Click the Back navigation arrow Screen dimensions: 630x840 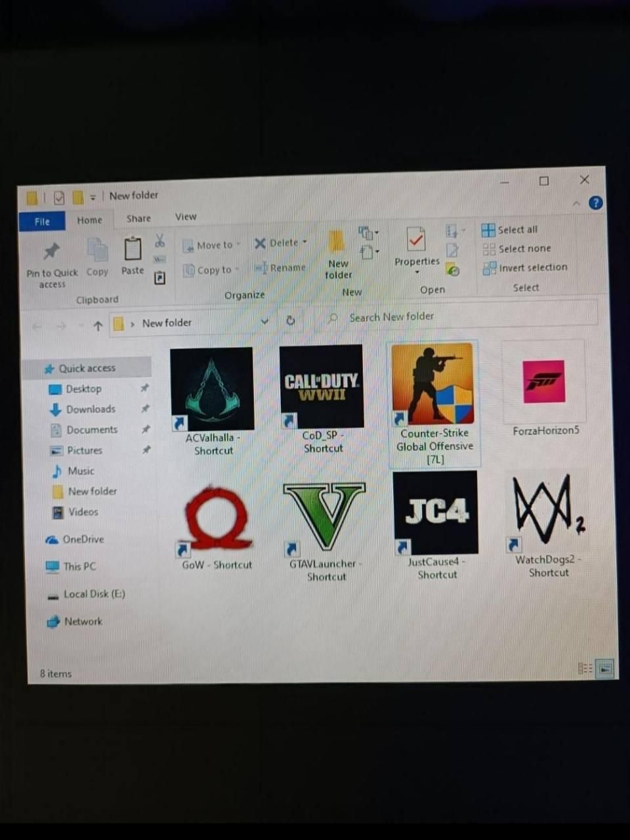click(x=37, y=326)
